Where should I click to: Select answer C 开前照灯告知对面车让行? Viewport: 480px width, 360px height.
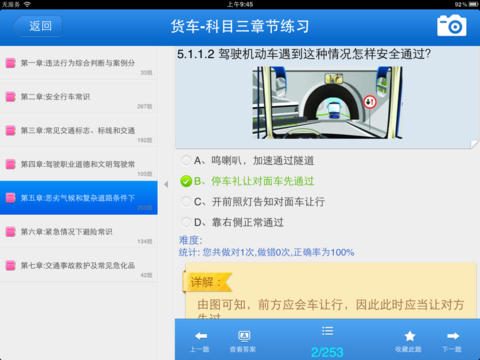click(252, 202)
